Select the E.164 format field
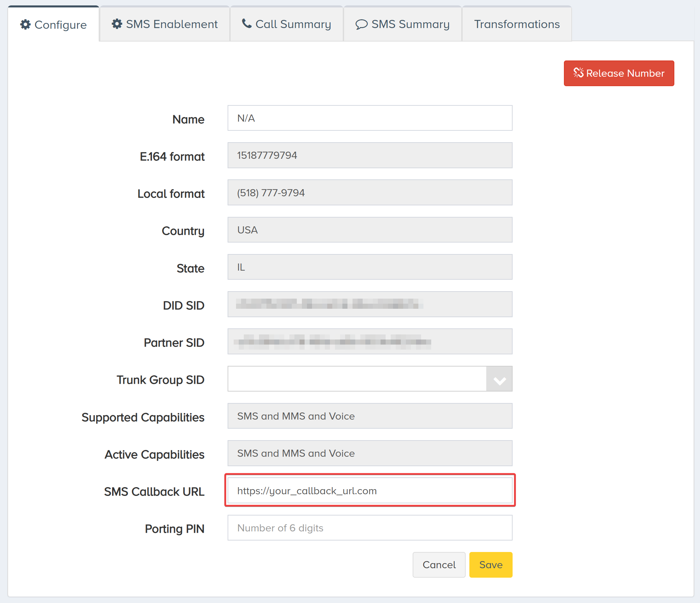This screenshot has width=700, height=603. click(370, 155)
